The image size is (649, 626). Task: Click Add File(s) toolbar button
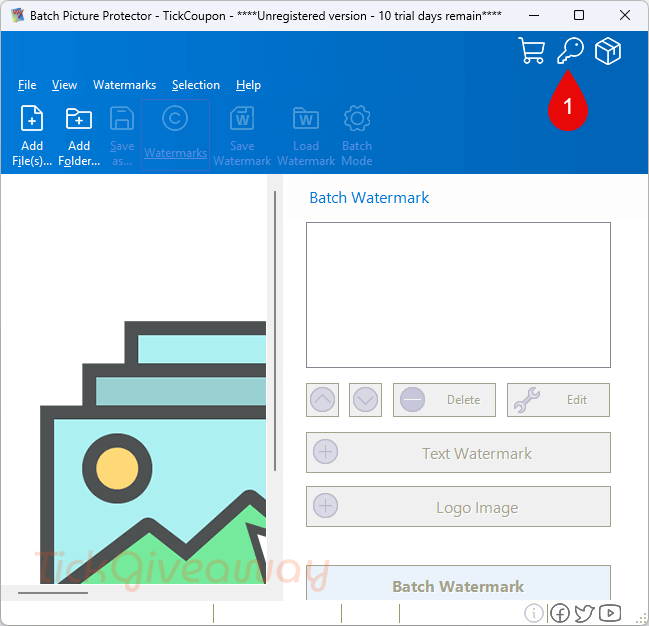(x=32, y=136)
